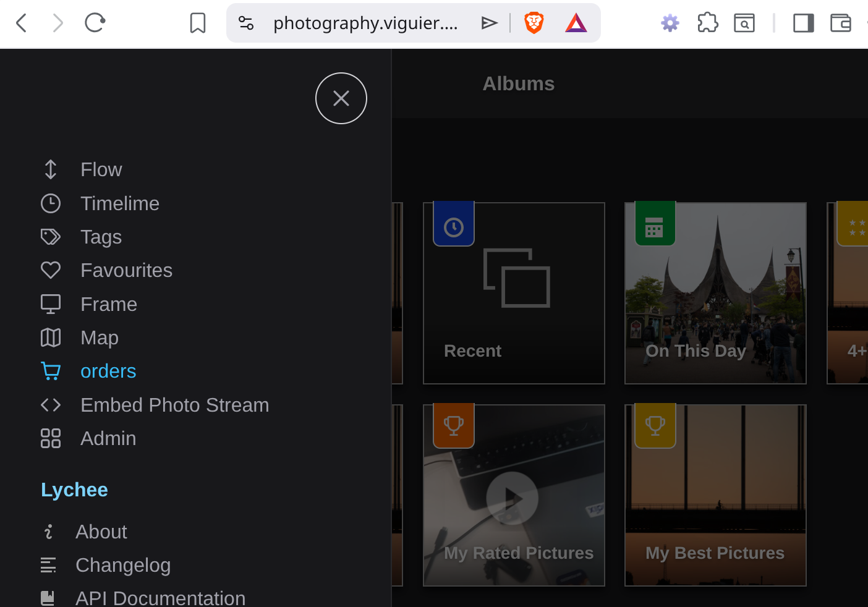Open the Map view

click(100, 337)
